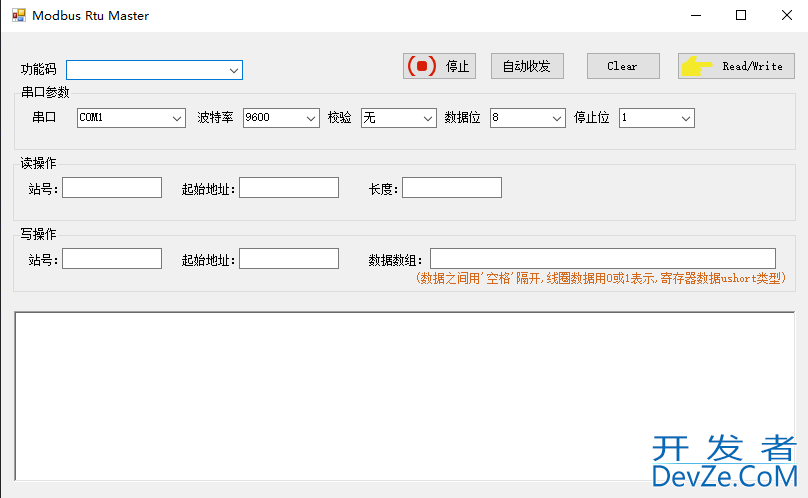Close the Modbus Rtu Master window
Image resolution: width=808 pixels, height=498 pixels.
point(786,15)
